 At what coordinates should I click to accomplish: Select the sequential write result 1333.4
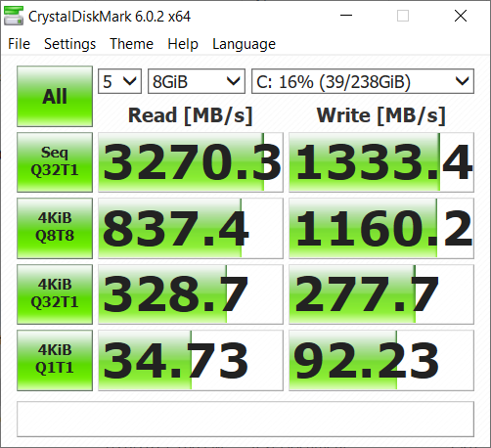click(x=381, y=162)
